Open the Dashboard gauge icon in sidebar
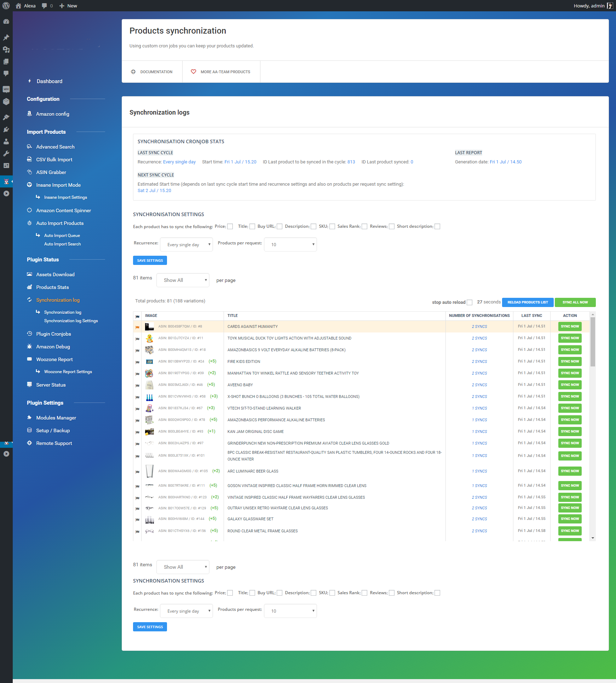 click(x=6, y=22)
